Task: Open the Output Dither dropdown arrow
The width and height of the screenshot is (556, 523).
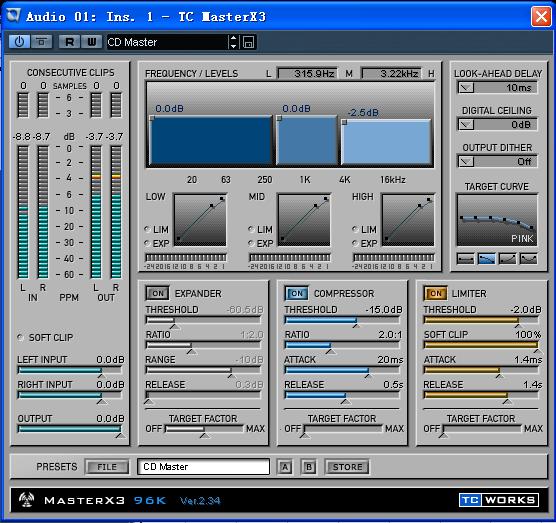Action: click(466, 162)
